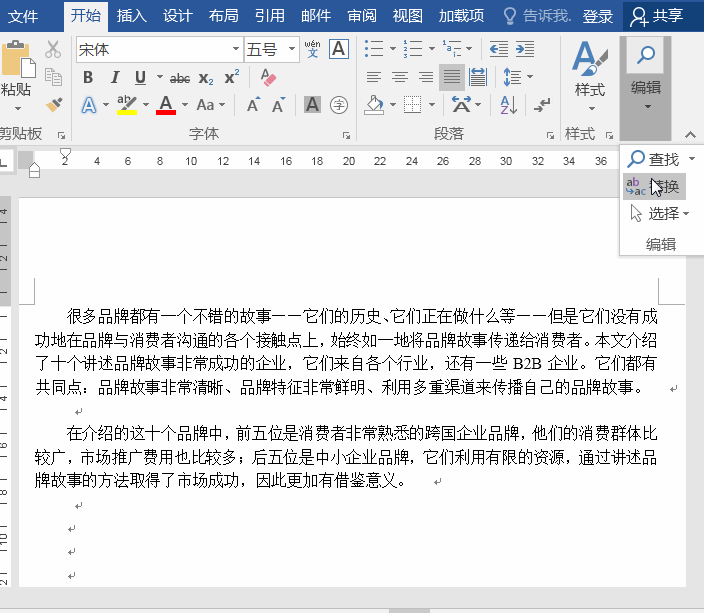704x613 pixels.
Task: Toggle Underline formatting
Action: pyautogui.click(x=140, y=77)
